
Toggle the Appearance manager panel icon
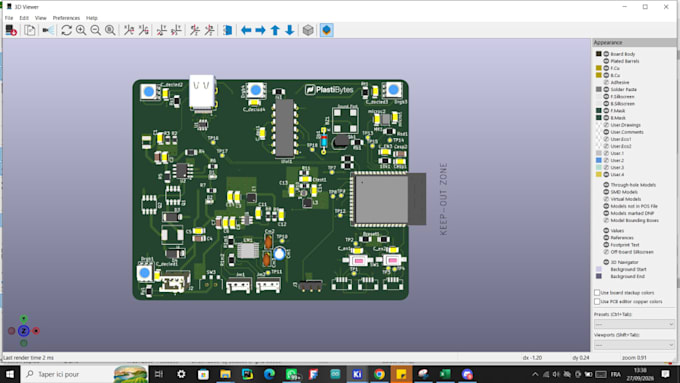pyautogui.click(x=327, y=30)
